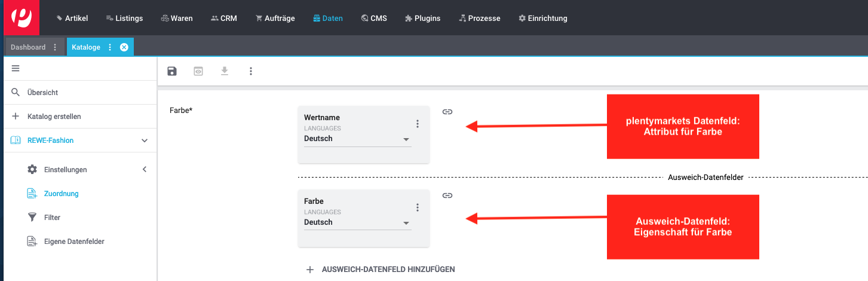Open Wertname language dropdown showing Deutsch
Screen dimensions: 868x281
click(357, 139)
